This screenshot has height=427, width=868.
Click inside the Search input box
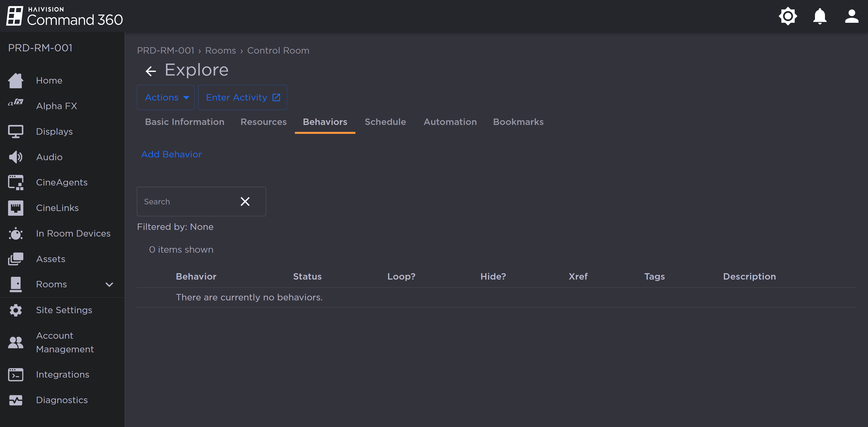(185, 201)
